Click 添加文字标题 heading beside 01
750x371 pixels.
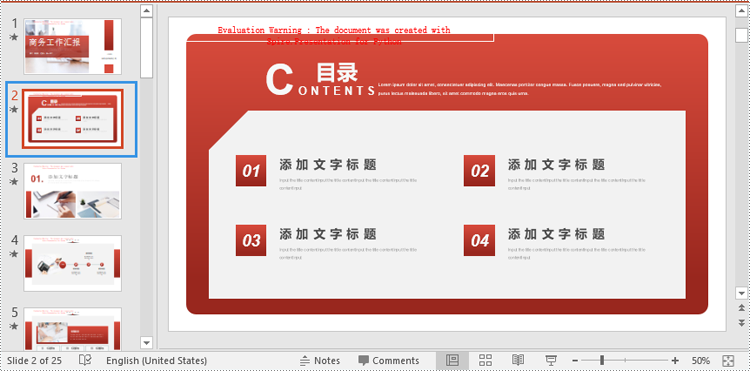point(328,165)
